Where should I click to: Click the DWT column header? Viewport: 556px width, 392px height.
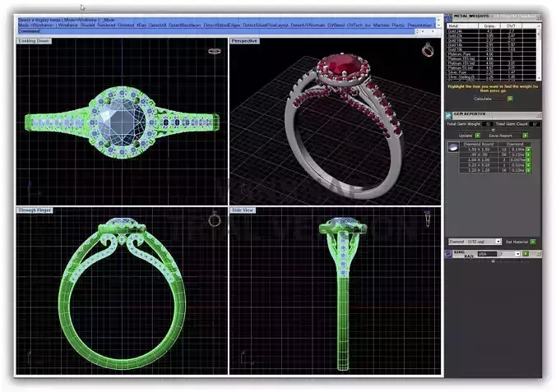pos(511,25)
